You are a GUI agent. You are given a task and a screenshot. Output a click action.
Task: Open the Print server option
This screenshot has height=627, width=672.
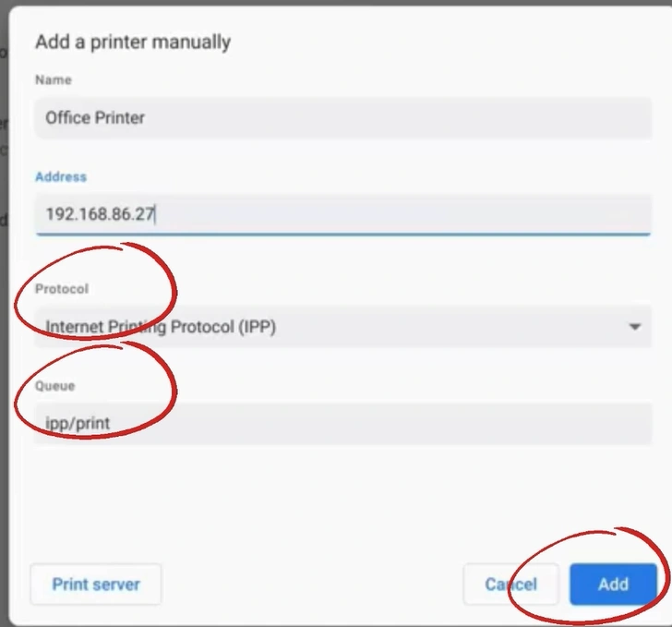pos(96,584)
